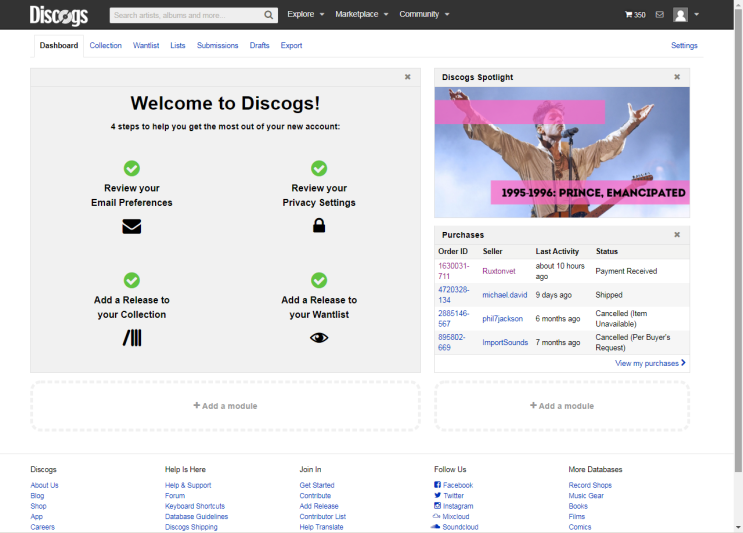Open the messages envelope icon
The width and height of the screenshot is (743, 533).
pyautogui.click(x=659, y=15)
